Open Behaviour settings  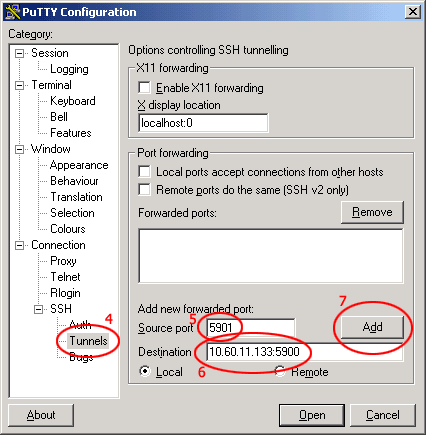click(74, 181)
